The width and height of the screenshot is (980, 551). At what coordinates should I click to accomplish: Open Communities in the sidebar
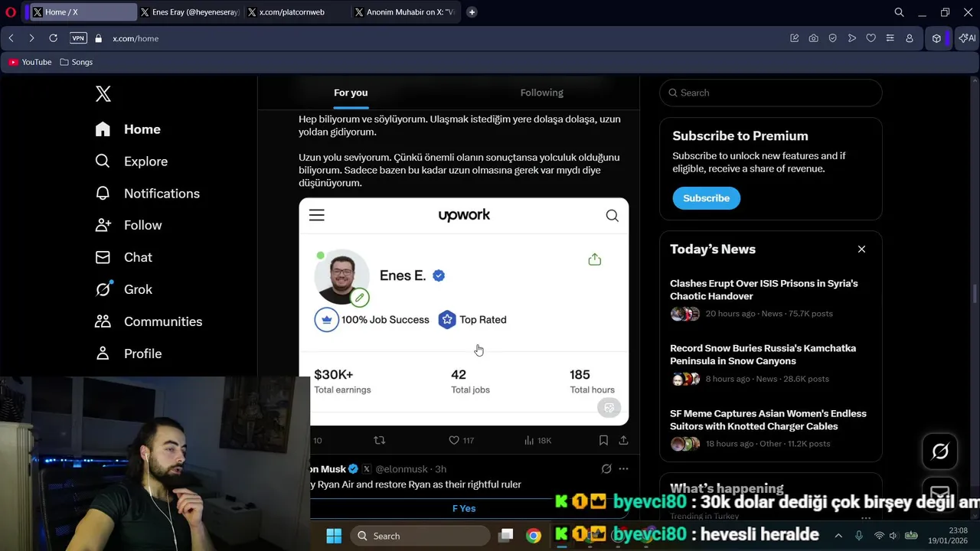click(x=149, y=321)
